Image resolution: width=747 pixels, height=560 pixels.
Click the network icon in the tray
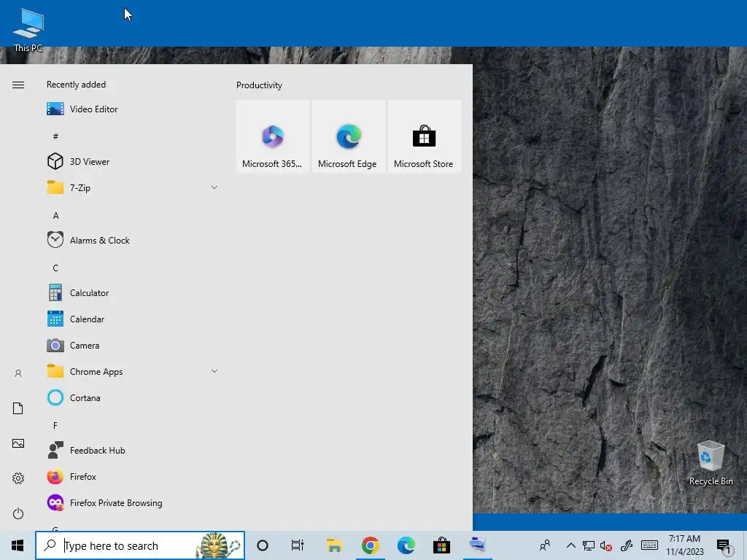(x=589, y=545)
